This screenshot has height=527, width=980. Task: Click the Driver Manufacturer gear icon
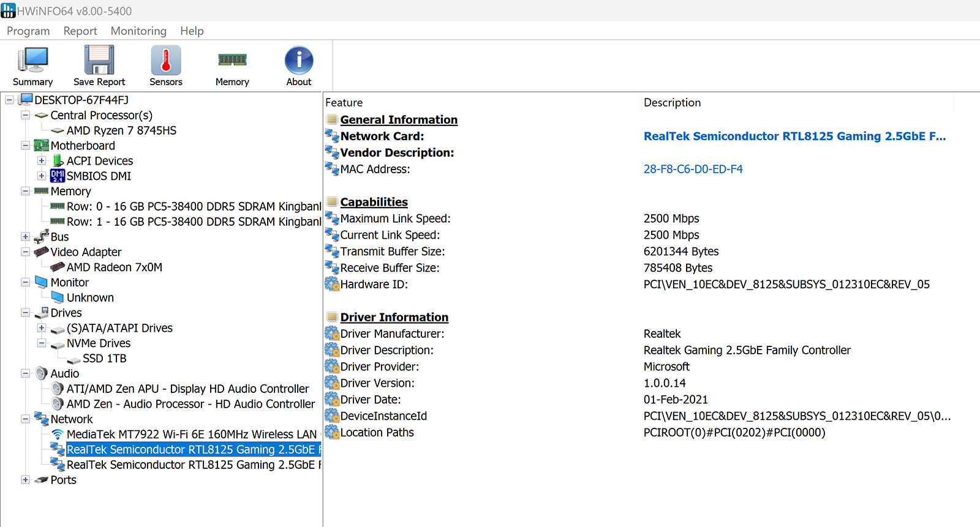point(332,334)
